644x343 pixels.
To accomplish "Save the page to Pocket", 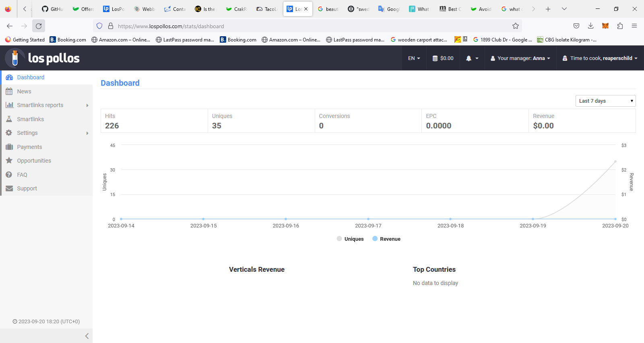I will click(x=576, y=26).
